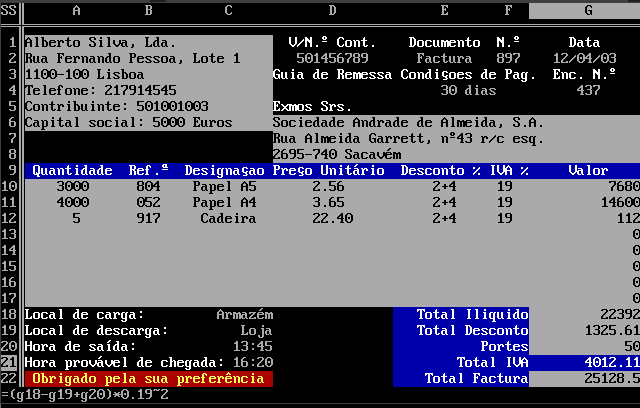Select the Papel A5 designation cell
The image size is (640, 408).
pyautogui.click(x=228, y=187)
